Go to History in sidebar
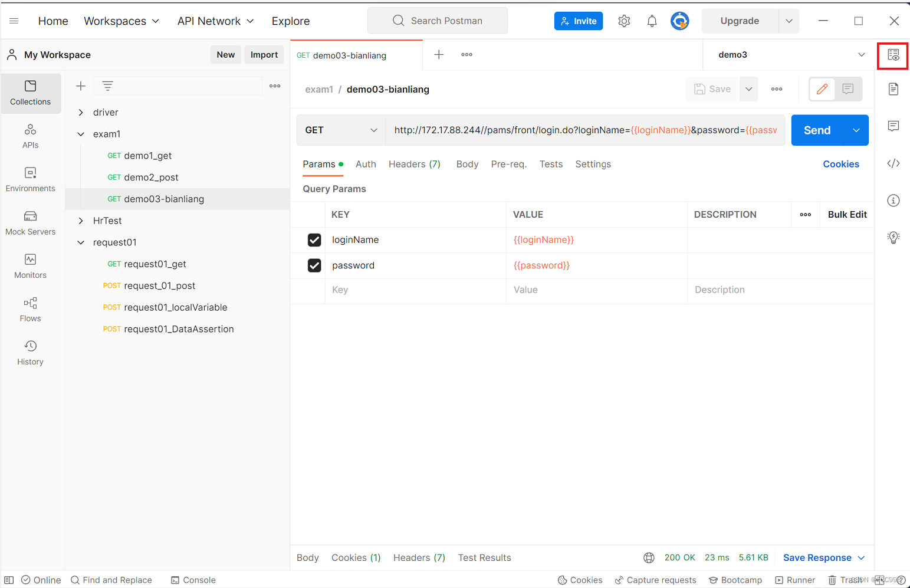The image size is (910, 588). 31,353
